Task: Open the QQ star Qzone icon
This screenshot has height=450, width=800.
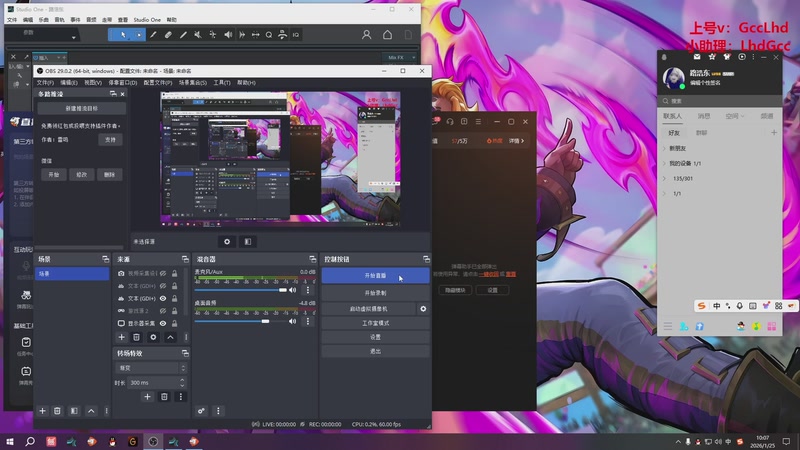Action: (712, 57)
